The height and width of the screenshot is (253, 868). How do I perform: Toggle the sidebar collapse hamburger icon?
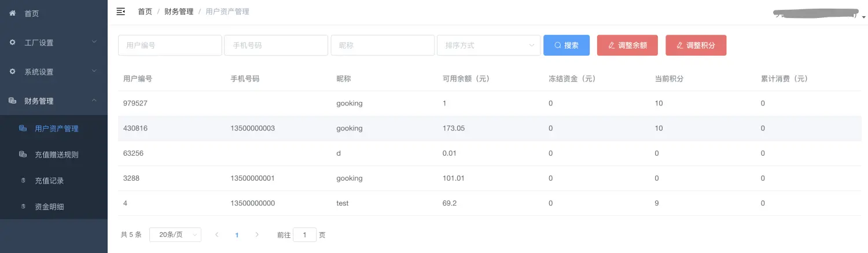click(x=121, y=12)
